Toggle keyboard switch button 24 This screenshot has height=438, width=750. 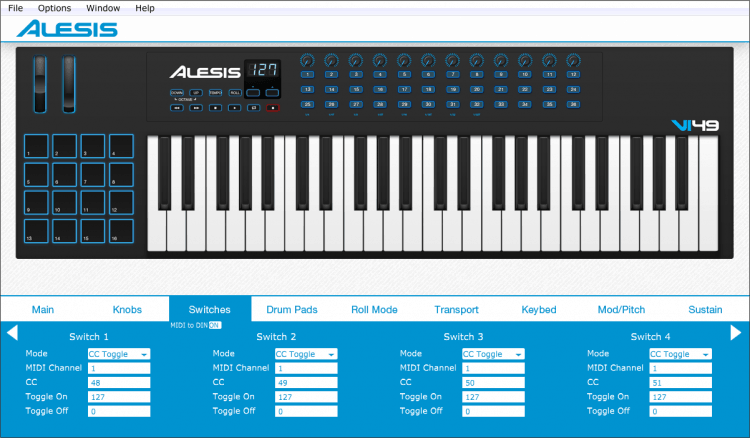tap(573, 89)
